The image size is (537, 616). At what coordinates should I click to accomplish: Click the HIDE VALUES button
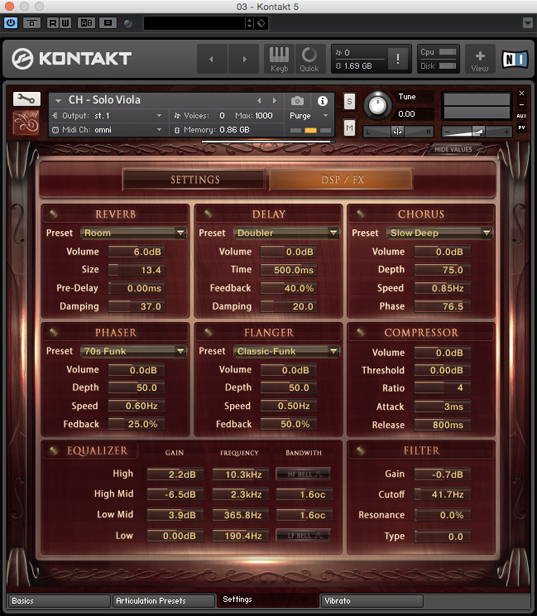click(x=453, y=150)
